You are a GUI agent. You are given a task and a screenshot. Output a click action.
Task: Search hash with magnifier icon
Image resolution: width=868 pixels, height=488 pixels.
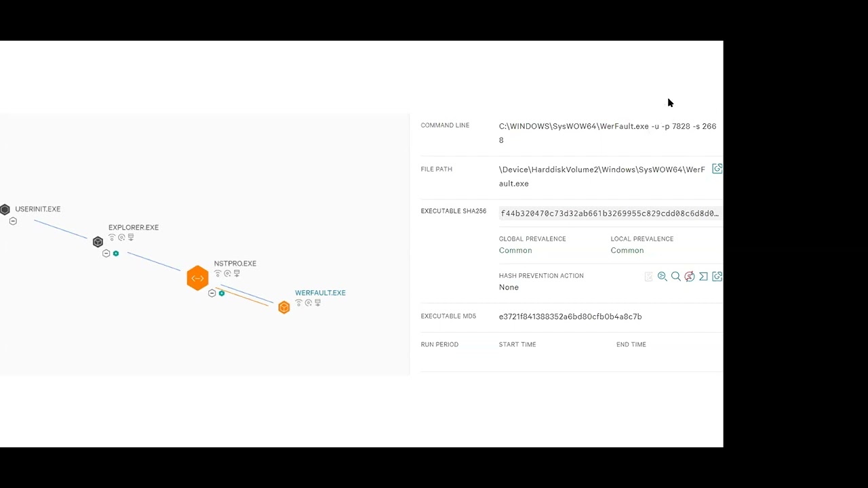tap(676, 277)
